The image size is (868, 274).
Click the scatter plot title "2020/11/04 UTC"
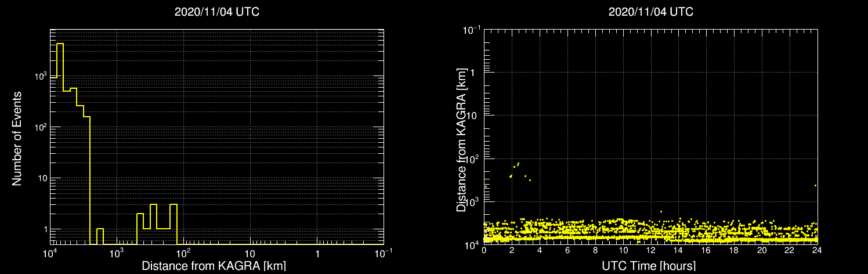[650, 12]
